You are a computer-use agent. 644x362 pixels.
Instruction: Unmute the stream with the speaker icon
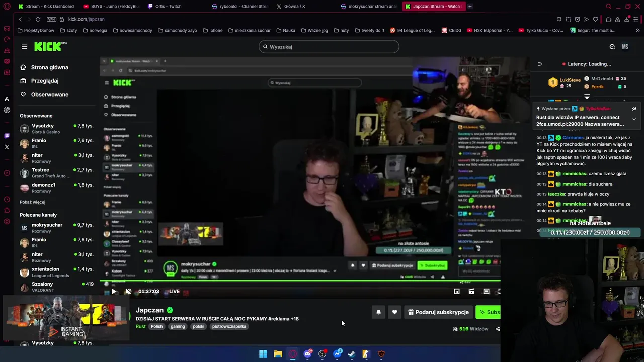(x=128, y=291)
